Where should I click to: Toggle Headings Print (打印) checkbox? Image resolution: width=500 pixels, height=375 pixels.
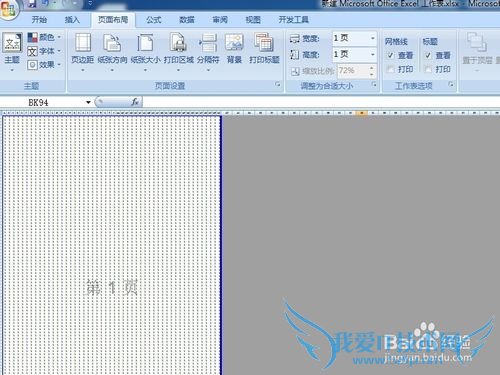[428, 69]
